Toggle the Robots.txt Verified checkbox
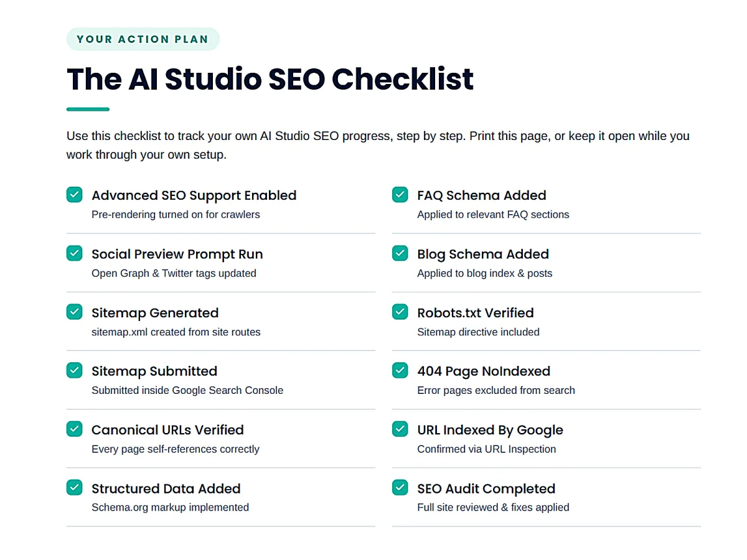The image size is (747, 560). coord(400,312)
